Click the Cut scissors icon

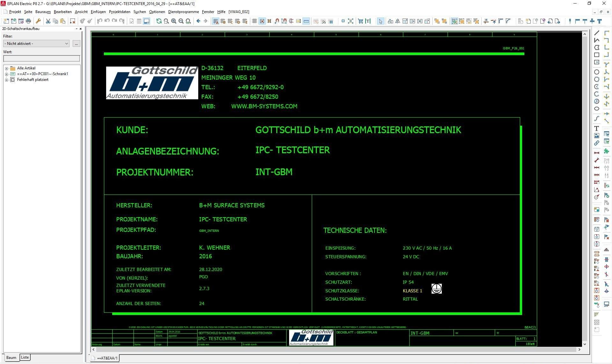point(48,21)
